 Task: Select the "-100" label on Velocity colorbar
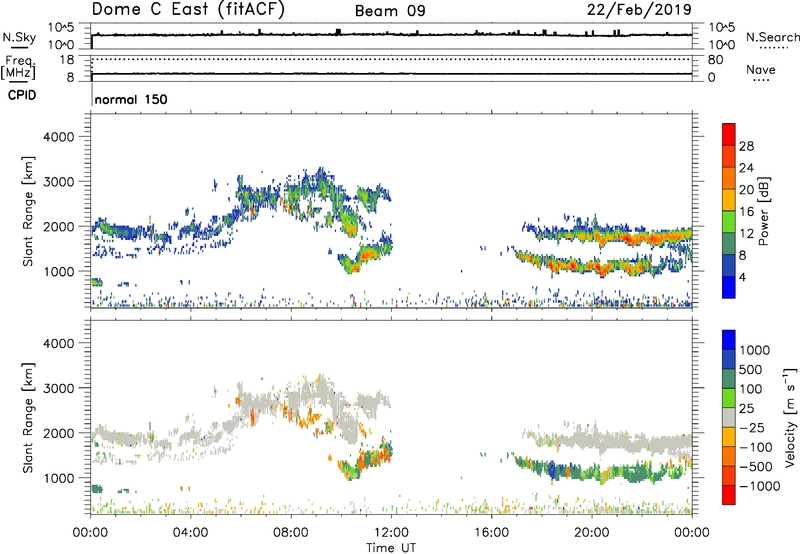coord(755,447)
